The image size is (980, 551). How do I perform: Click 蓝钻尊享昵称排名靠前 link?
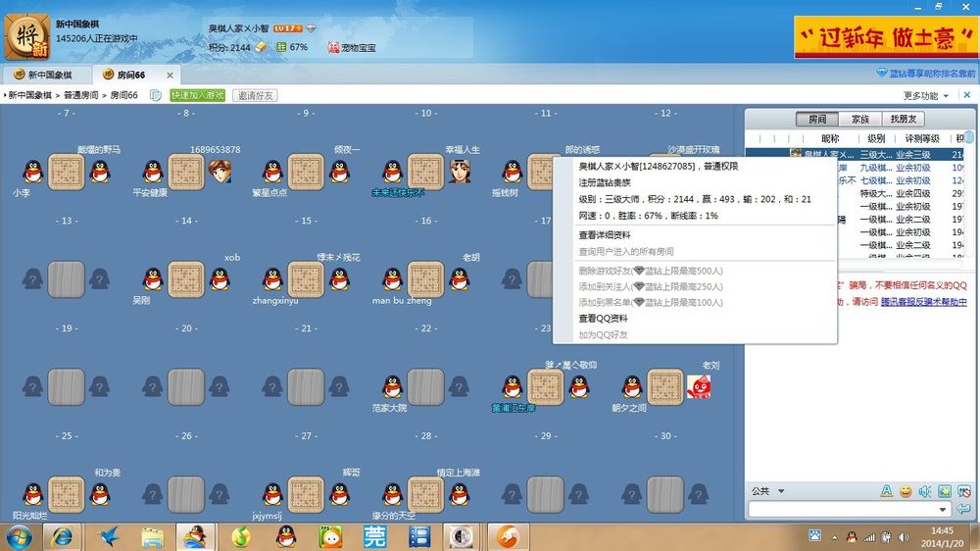(932, 74)
